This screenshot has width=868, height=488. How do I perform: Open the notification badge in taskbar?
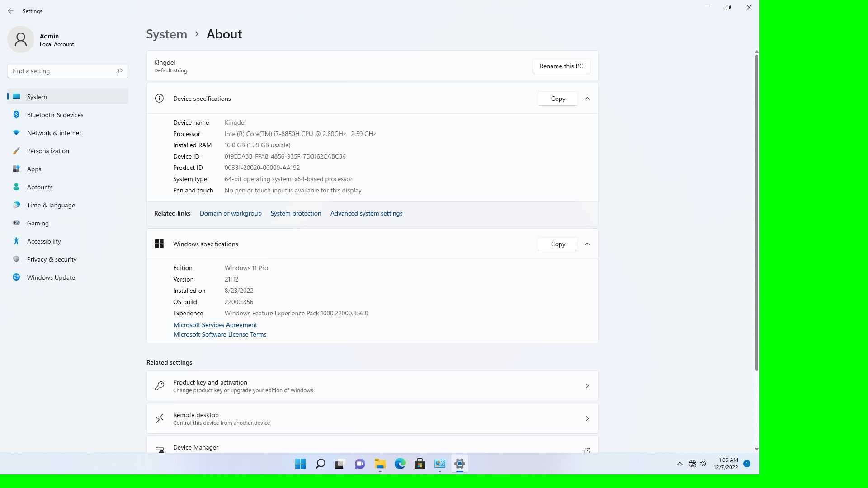click(x=747, y=464)
